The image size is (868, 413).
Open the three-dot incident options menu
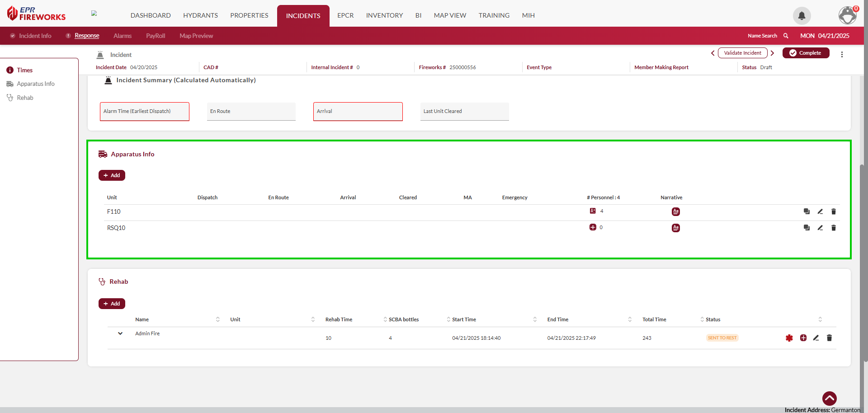coord(841,54)
